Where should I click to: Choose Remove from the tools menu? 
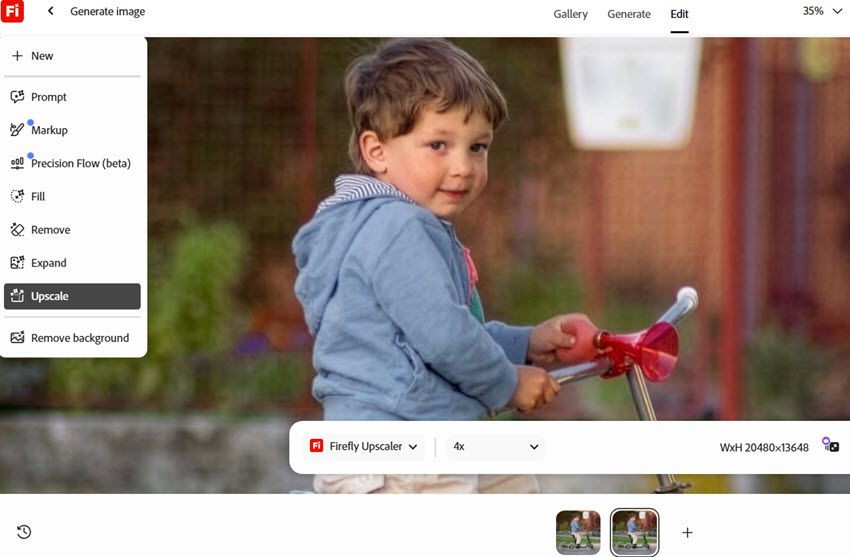click(x=72, y=230)
